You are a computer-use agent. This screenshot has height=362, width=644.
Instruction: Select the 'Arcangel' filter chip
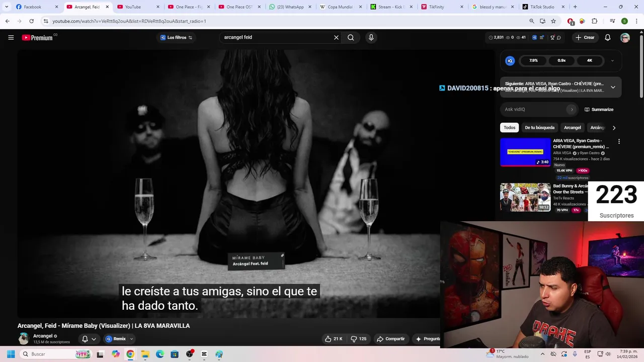click(572, 128)
